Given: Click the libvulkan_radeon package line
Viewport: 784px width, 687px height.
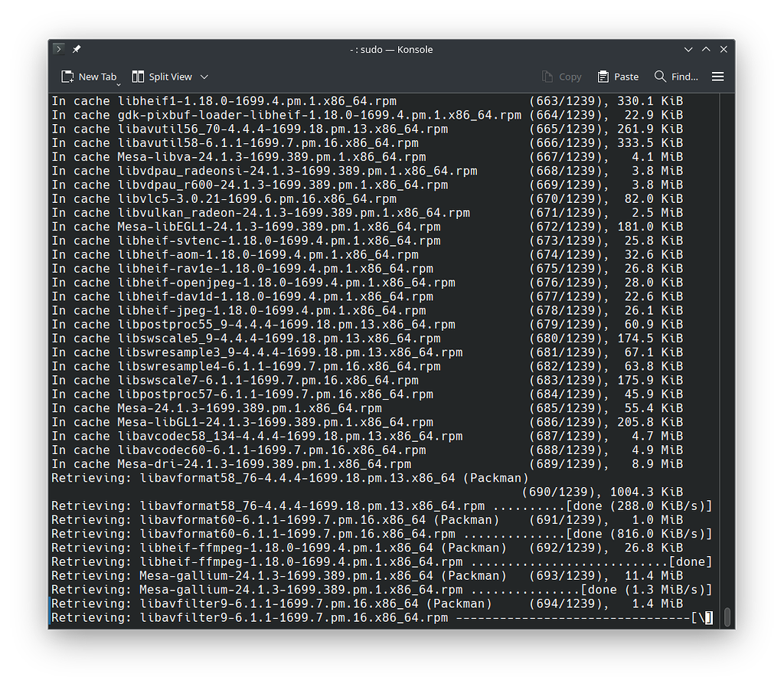Looking at the screenshot, I should [x=260, y=213].
